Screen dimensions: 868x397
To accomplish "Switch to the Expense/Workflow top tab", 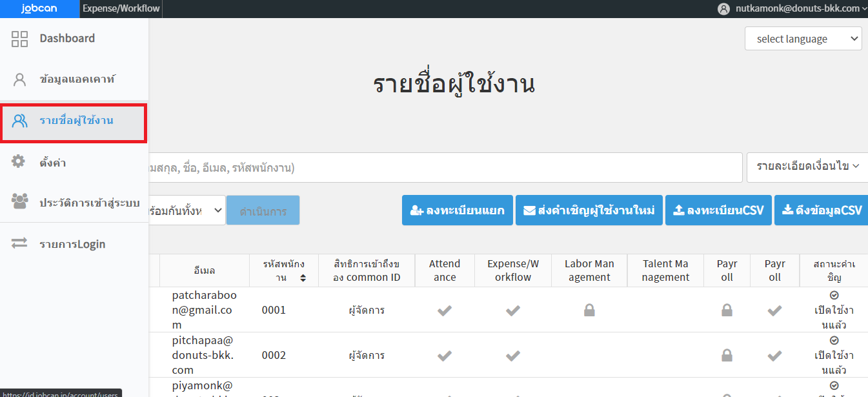I will coord(121,9).
